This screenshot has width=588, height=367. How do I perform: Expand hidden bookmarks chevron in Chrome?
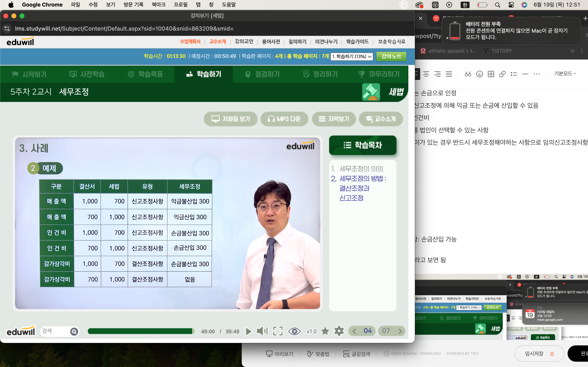(572, 51)
